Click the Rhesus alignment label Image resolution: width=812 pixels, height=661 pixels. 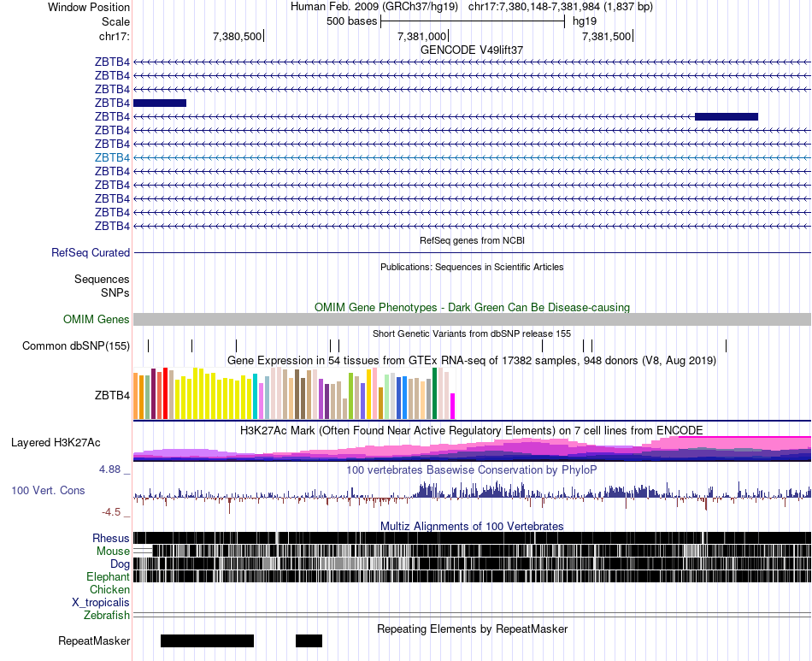[111, 538]
